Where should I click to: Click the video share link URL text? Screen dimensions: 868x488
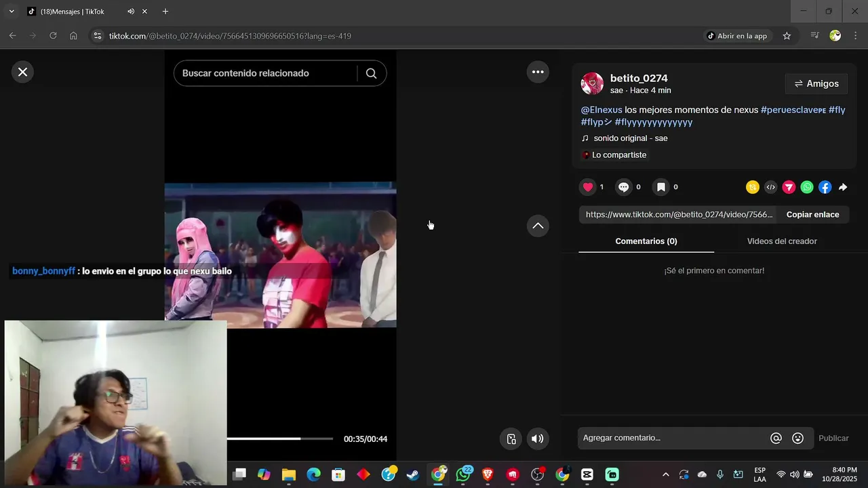679,215
